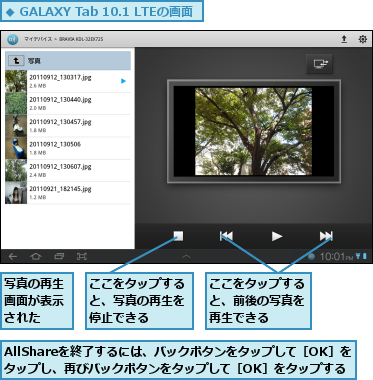Tap thumbnail of 20110912_130440.jpg

(x=16, y=103)
